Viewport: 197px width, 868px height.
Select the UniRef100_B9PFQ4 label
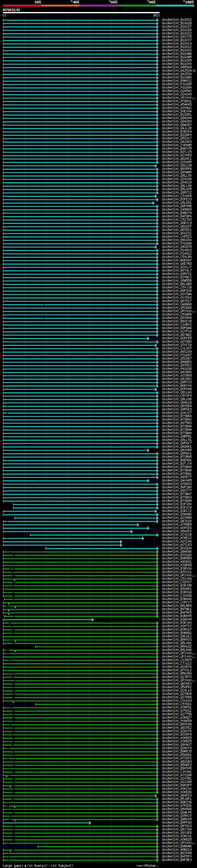point(177,822)
